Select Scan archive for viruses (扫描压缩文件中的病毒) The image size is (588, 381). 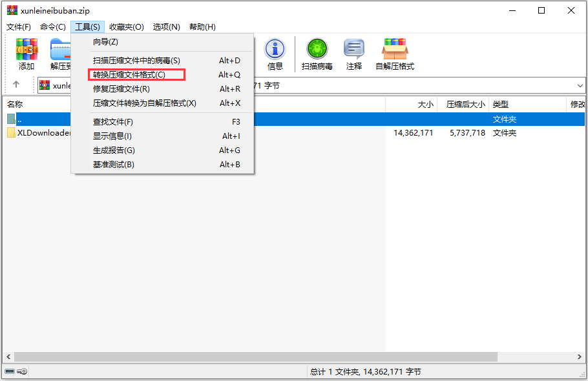pyautogui.click(x=162, y=60)
